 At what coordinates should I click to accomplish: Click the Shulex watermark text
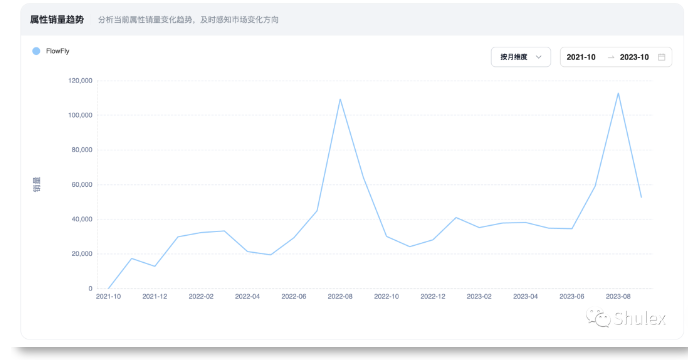639,318
